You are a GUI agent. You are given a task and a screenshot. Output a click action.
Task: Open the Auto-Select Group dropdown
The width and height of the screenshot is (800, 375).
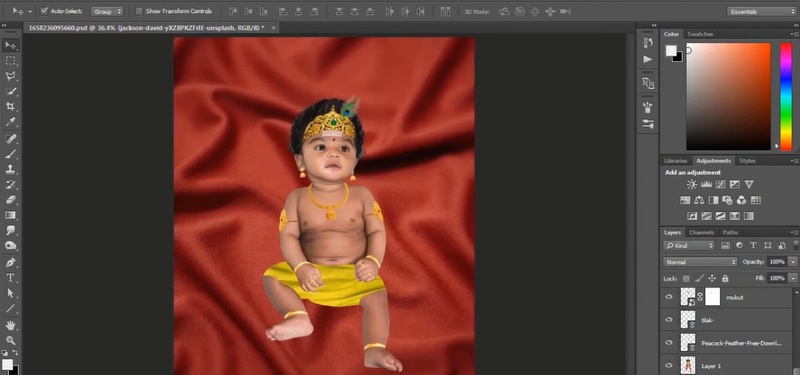pos(107,11)
